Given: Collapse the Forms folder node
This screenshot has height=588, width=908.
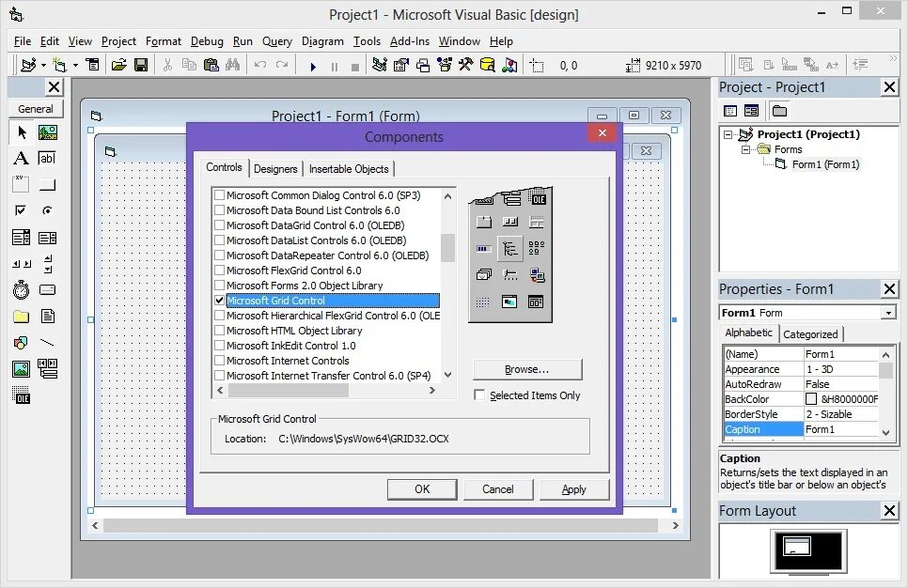Looking at the screenshot, I should tap(746, 149).
